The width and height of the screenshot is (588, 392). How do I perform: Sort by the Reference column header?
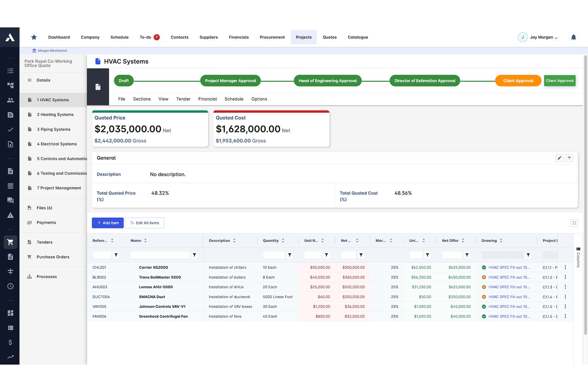pyautogui.click(x=103, y=241)
